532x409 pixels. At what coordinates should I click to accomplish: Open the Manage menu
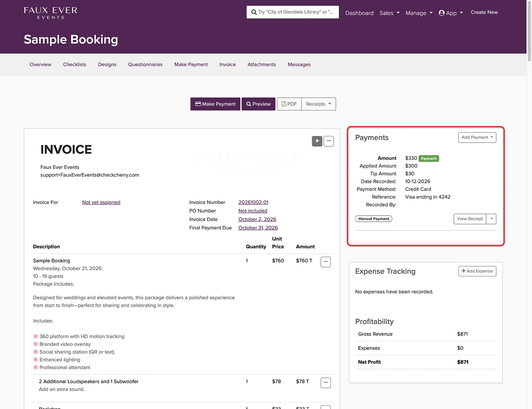coord(419,13)
